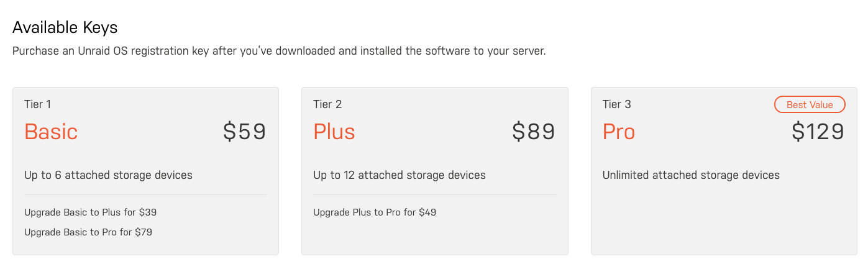868x264 pixels.
Task: Click the Unraid OS registration key description
Action: 279,51
